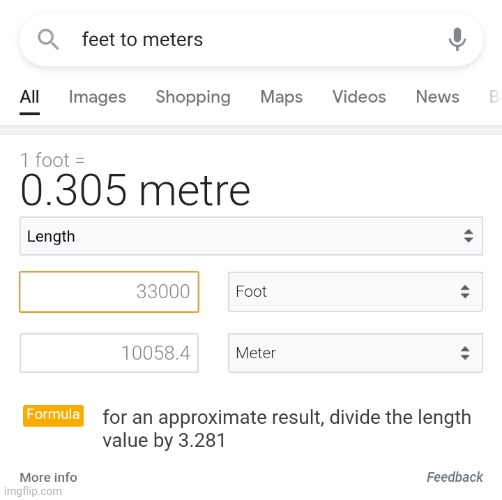Open the Maps tab

tap(281, 97)
